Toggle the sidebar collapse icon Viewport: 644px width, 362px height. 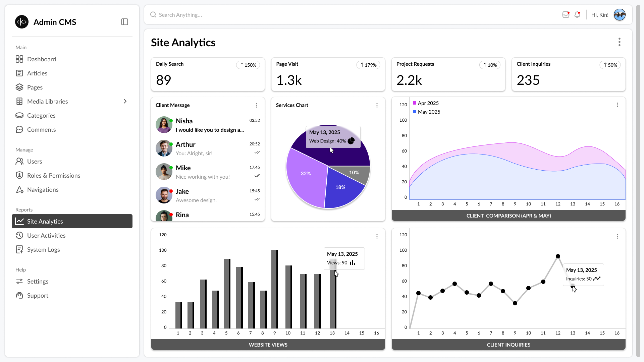124,22
